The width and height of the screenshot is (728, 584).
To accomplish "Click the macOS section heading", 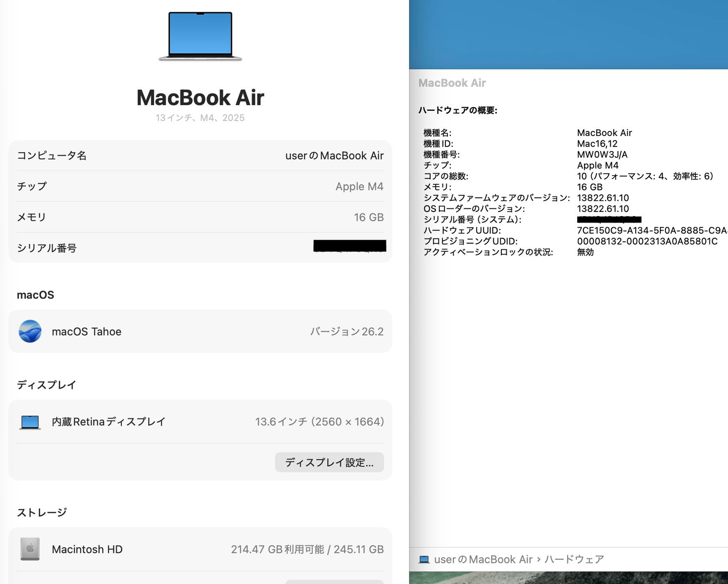I will pyautogui.click(x=35, y=295).
